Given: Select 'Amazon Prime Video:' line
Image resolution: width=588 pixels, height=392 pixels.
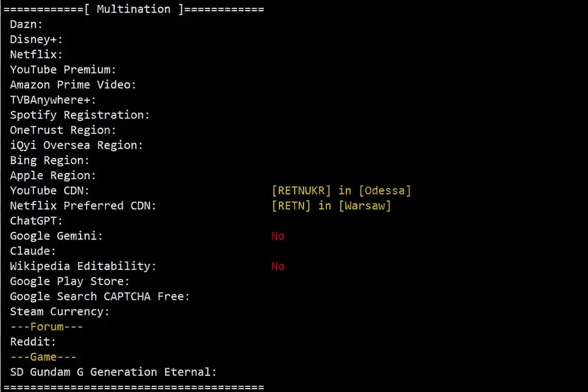Looking at the screenshot, I should coord(73,85).
